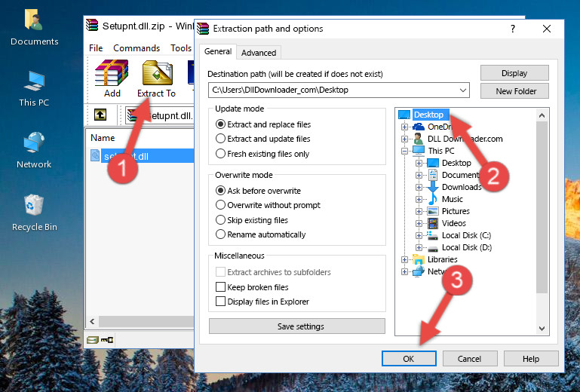Click the Display button
This screenshot has height=392, width=580.
(x=514, y=73)
